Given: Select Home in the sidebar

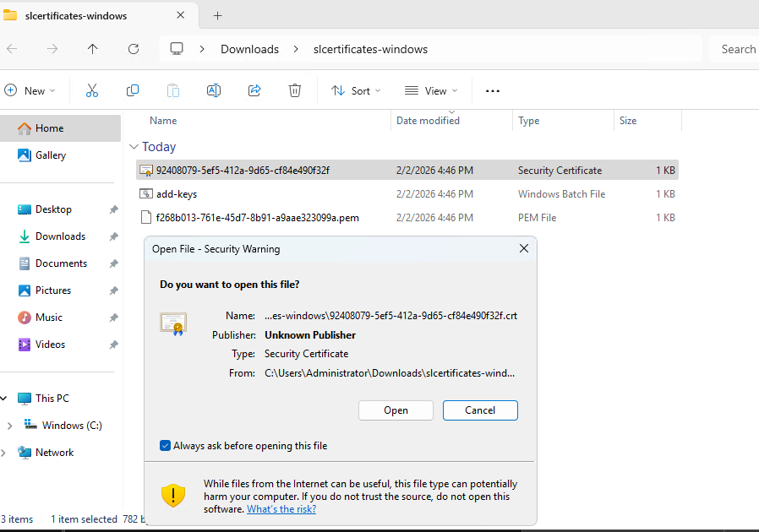Looking at the screenshot, I should [x=60, y=128].
